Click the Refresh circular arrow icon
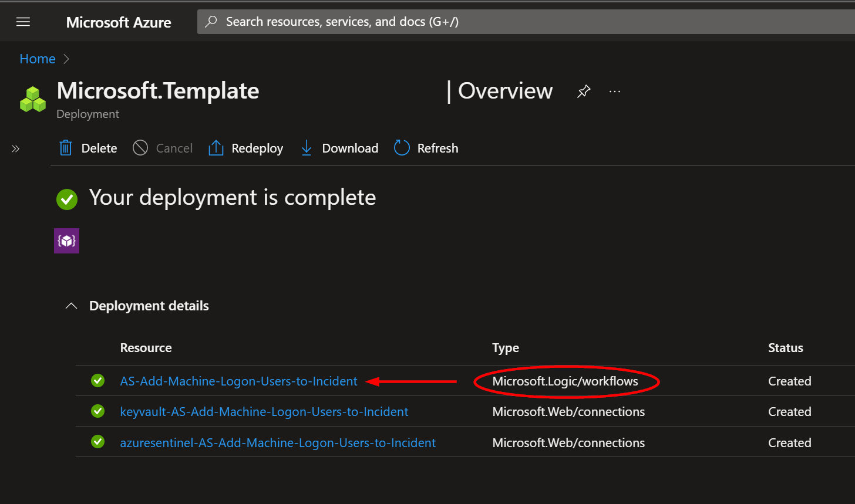 pyautogui.click(x=402, y=148)
